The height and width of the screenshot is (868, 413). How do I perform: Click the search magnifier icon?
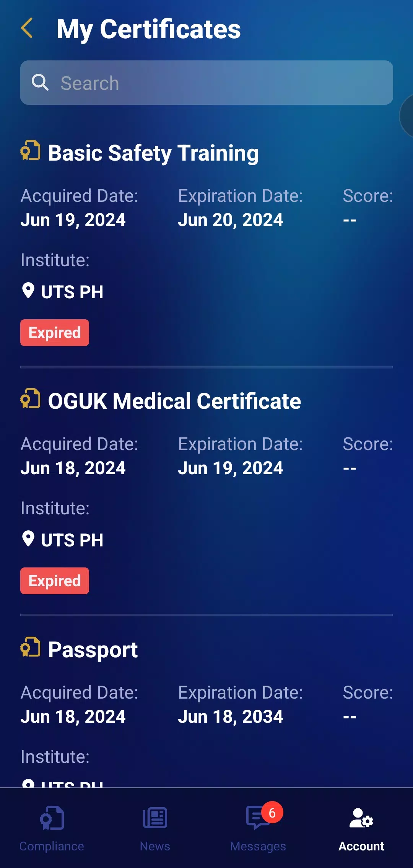40,83
